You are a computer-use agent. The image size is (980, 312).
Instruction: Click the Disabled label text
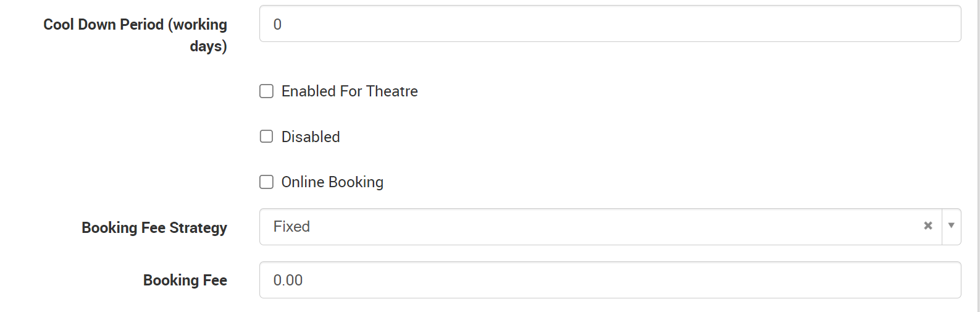[311, 137]
